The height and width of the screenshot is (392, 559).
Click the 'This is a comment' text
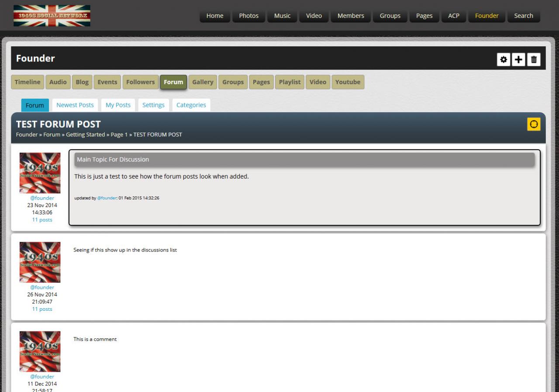tap(95, 339)
